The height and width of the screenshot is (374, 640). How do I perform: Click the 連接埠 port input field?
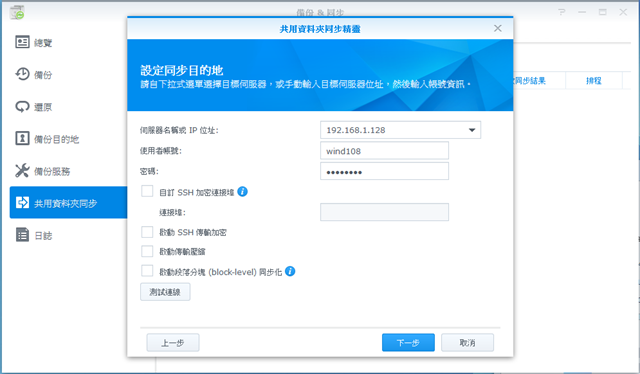(384, 212)
